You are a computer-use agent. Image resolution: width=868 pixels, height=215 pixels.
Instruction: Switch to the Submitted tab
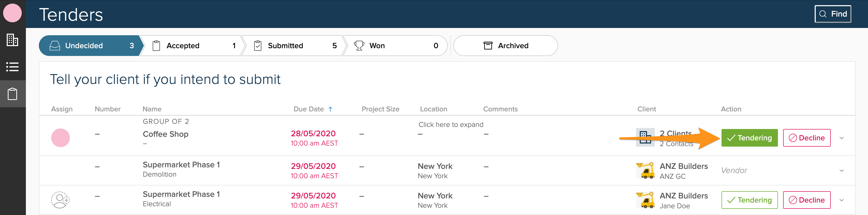(x=295, y=46)
